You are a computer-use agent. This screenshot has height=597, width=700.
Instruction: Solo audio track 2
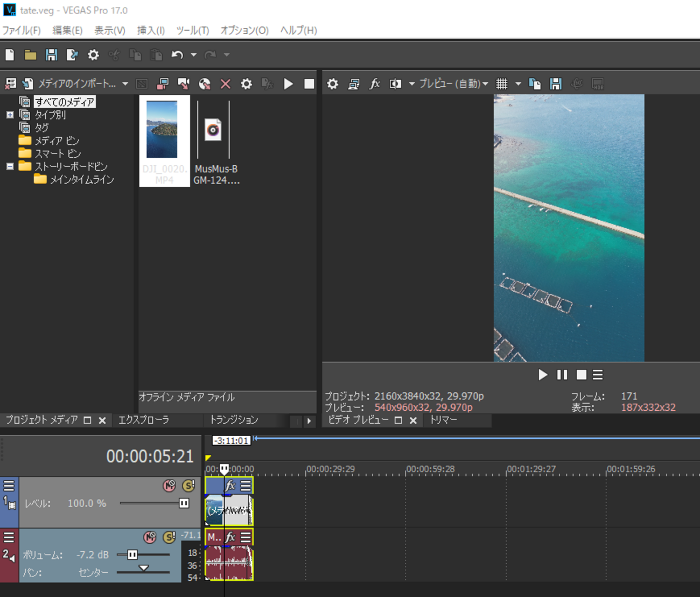(x=169, y=537)
